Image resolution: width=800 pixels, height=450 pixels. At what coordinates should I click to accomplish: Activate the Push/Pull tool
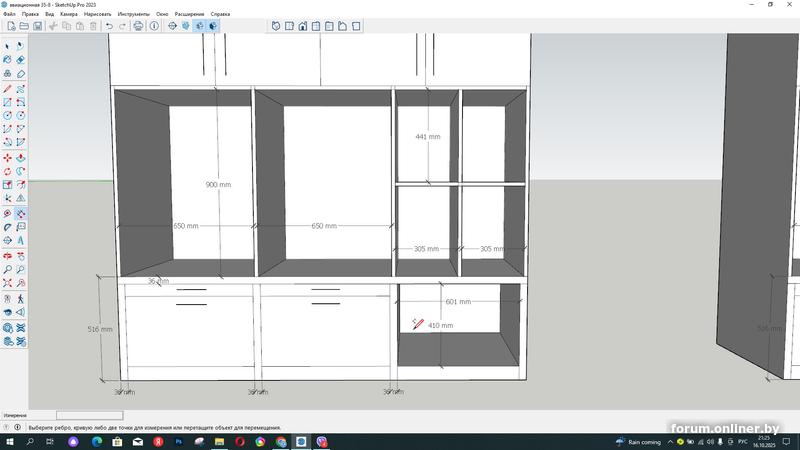pos(20,158)
